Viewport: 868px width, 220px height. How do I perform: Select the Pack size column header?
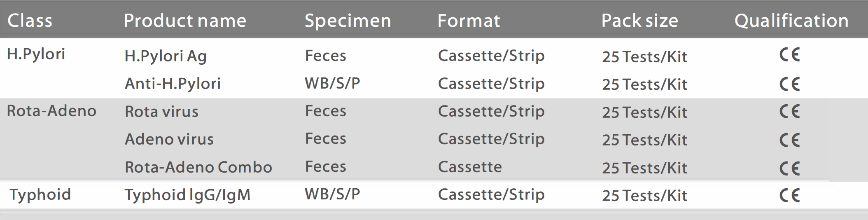pos(639,21)
